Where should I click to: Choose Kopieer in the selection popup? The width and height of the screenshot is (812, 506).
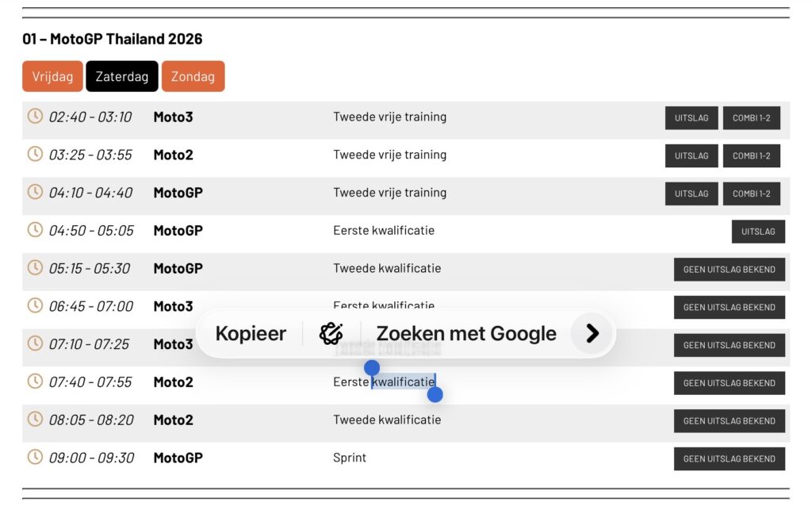[251, 334]
